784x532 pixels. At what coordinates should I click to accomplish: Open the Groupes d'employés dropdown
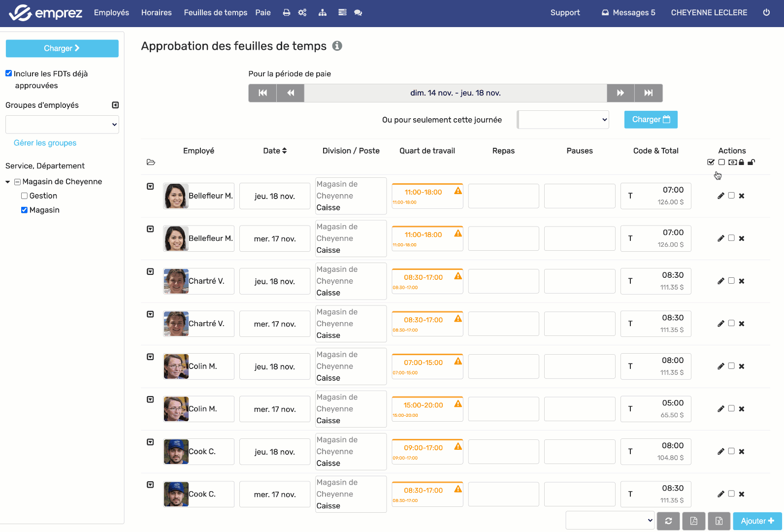[x=62, y=125]
